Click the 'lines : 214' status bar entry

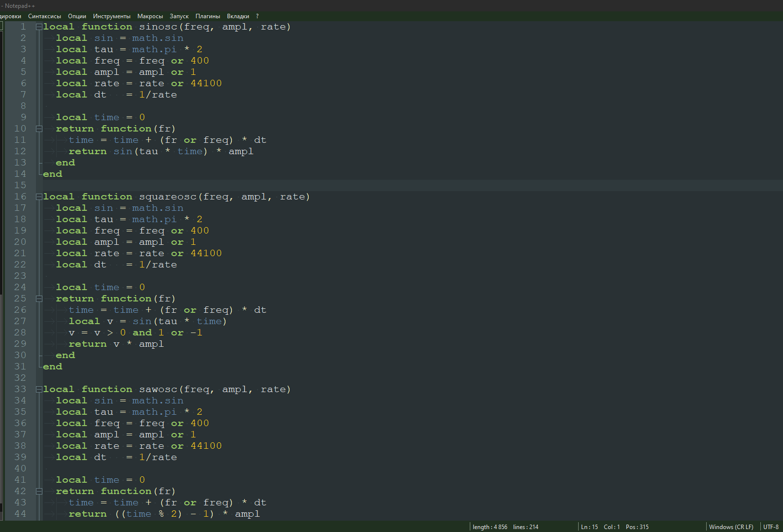526,527
